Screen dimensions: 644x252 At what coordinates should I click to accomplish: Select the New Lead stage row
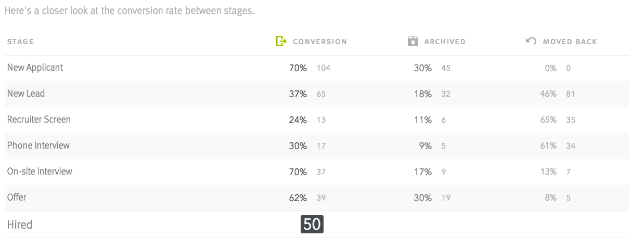pos(317,94)
